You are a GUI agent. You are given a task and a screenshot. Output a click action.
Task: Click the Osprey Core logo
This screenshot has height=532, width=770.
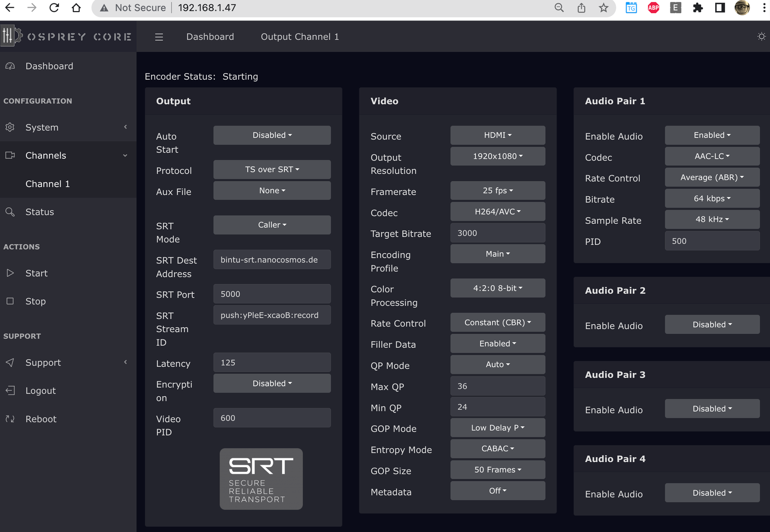click(x=67, y=37)
